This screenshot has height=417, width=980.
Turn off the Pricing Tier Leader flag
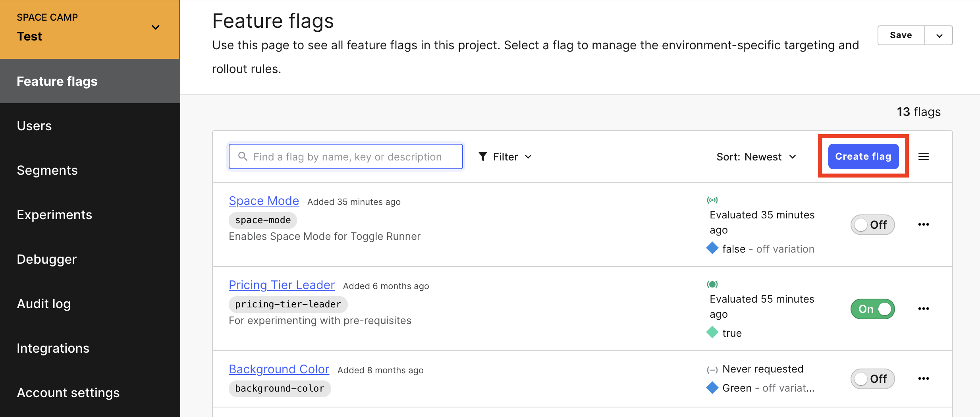point(872,309)
